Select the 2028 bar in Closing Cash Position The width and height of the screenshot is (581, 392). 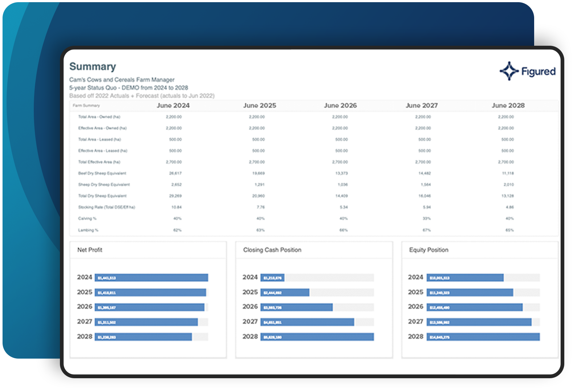[x=317, y=337]
